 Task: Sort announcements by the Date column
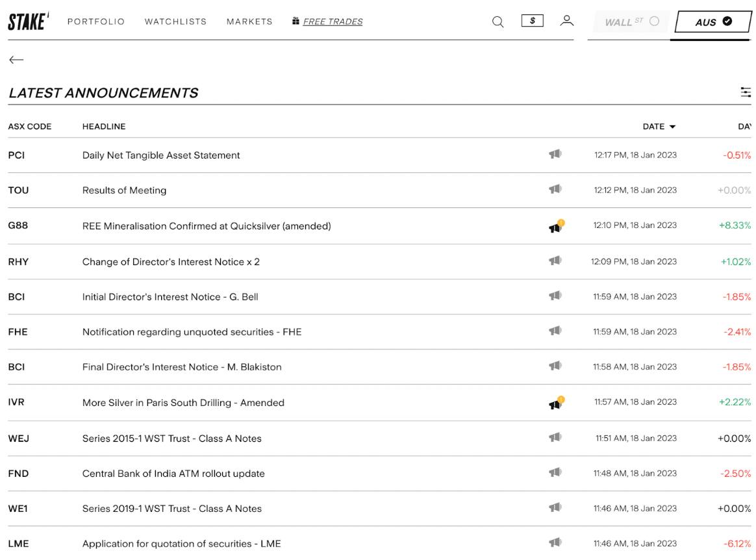pyautogui.click(x=659, y=127)
